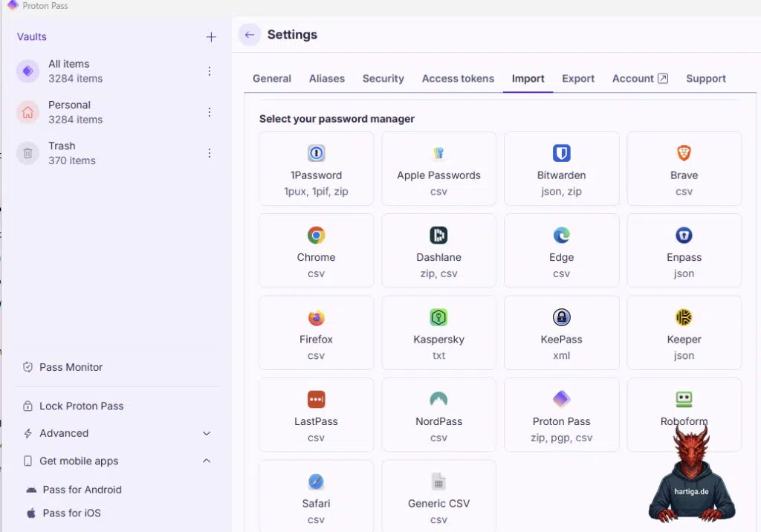This screenshot has width=761, height=532.
Task: Select the Keeper yellow icon
Action: click(x=684, y=317)
